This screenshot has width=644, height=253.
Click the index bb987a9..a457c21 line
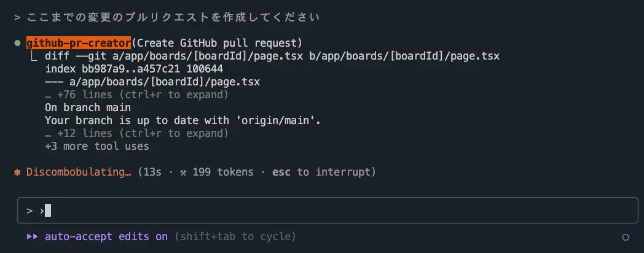[x=134, y=69]
